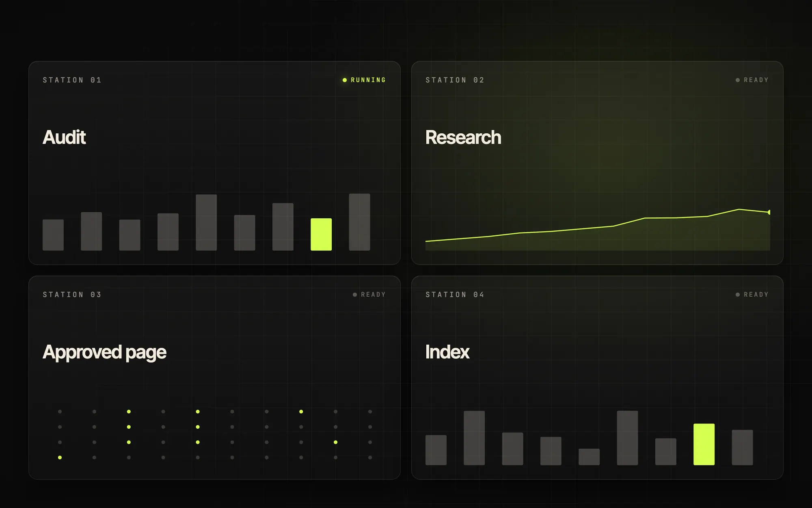Click the READY status on Station 03

369,295
